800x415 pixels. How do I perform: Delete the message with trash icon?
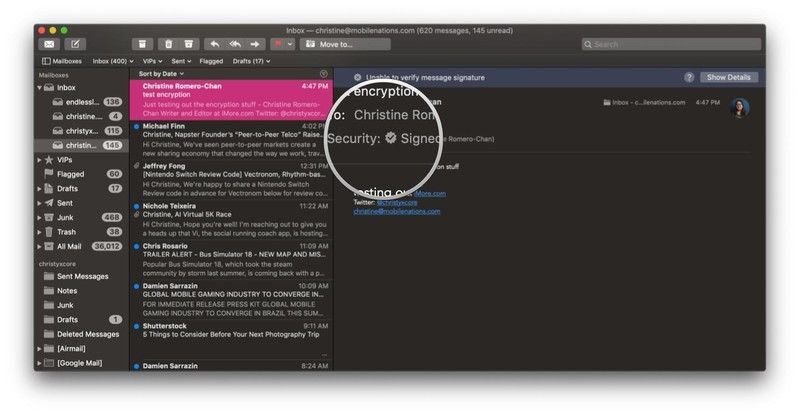pyautogui.click(x=168, y=44)
